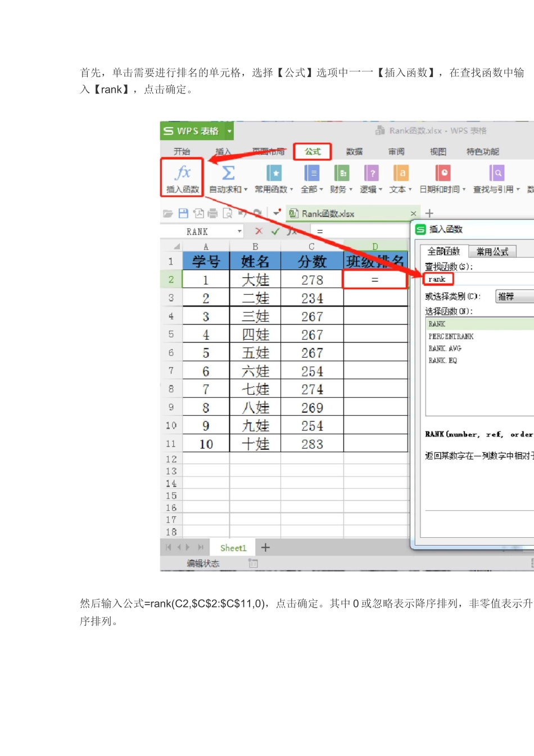Select the 常用公式 tab in Insert Function dialog
Screen dimensions: 534x756
(x=492, y=251)
